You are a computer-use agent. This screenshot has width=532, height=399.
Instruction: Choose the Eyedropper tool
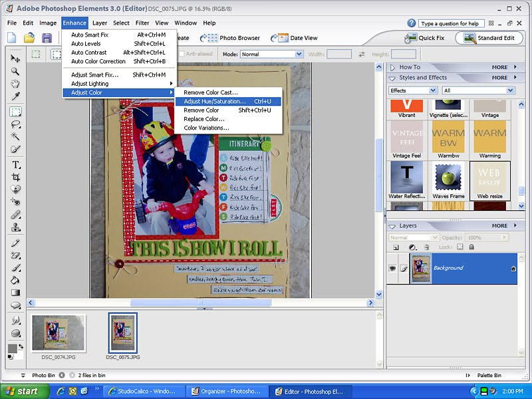point(15,96)
